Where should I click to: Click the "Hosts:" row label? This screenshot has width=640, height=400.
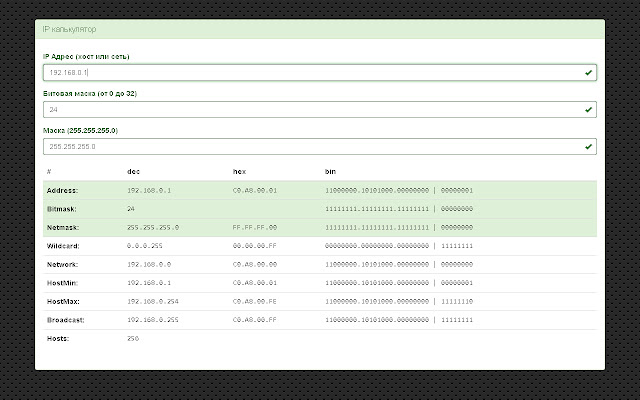[x=58, y=338]
